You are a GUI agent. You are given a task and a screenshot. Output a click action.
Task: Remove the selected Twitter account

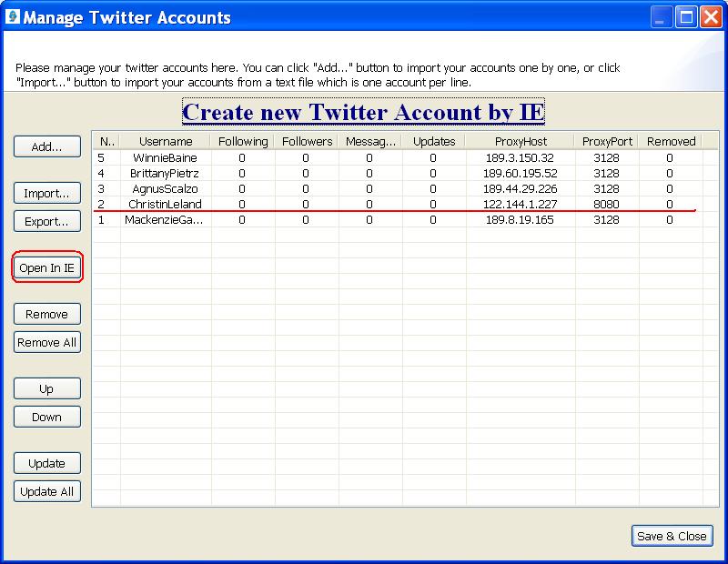47,314
